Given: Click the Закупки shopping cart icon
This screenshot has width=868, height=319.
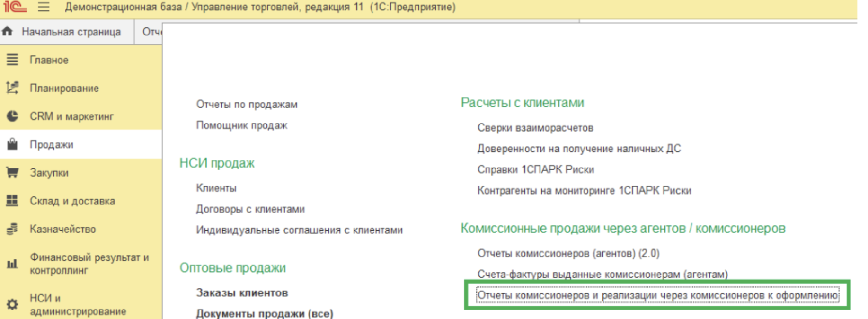Looking at the screenshot, I should point(12,173).
